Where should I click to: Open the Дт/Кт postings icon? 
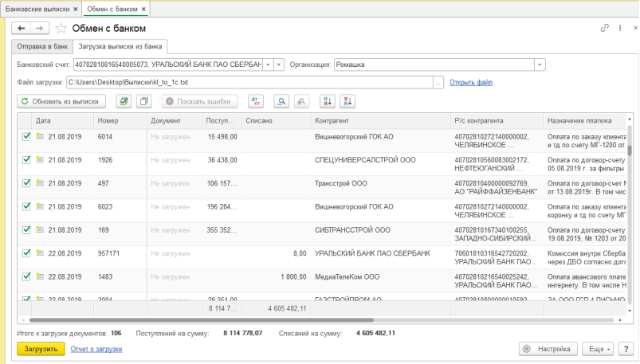[x=256, y=101]
